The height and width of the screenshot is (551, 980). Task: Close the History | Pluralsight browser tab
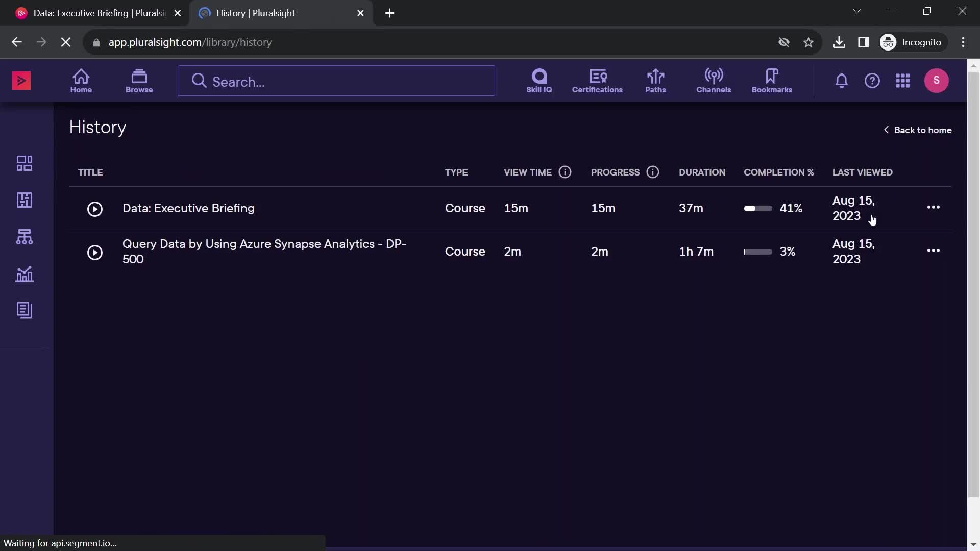click(x=361, y=13)
